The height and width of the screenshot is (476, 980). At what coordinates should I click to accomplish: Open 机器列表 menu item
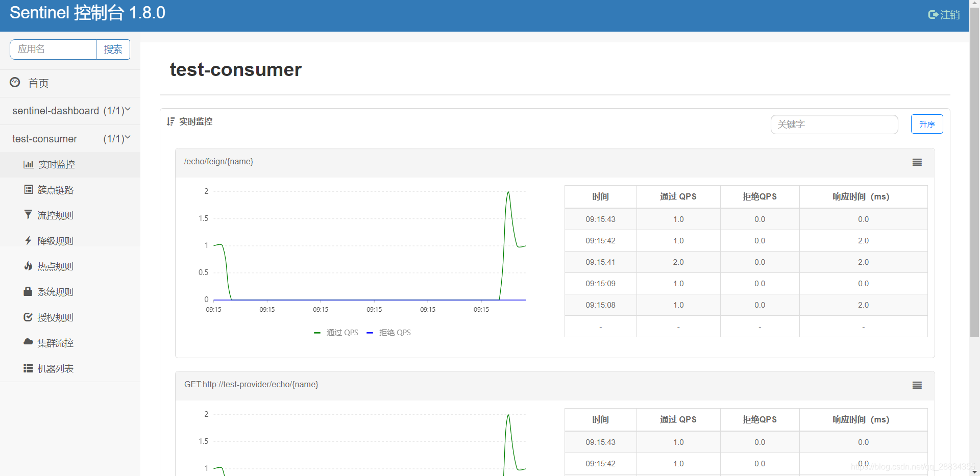coord(70,368)
